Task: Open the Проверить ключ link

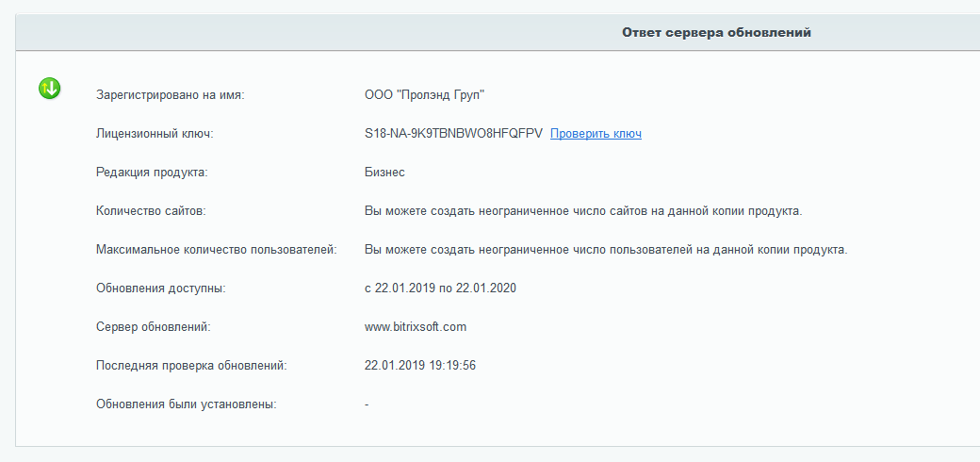Action: pos(596,134)
